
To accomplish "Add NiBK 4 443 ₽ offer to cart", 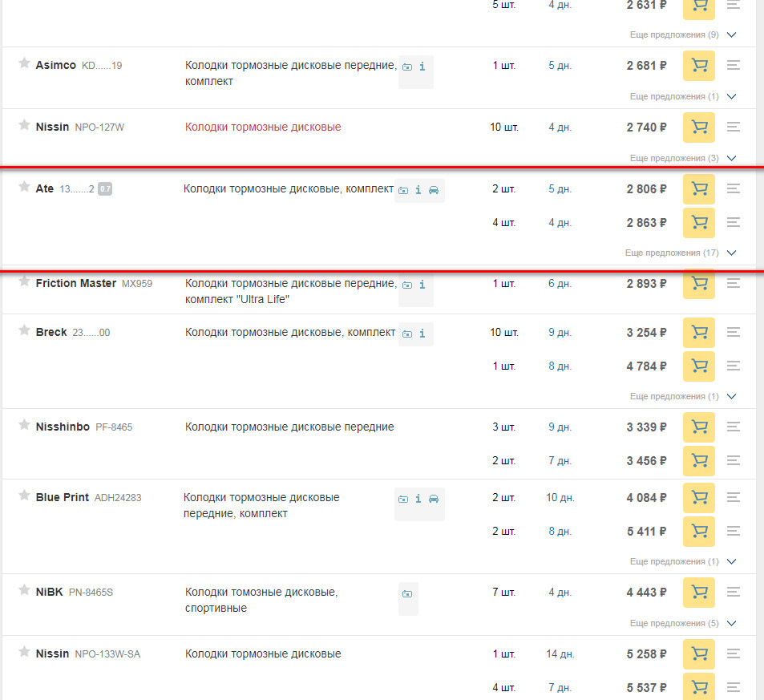I will 699,593.
